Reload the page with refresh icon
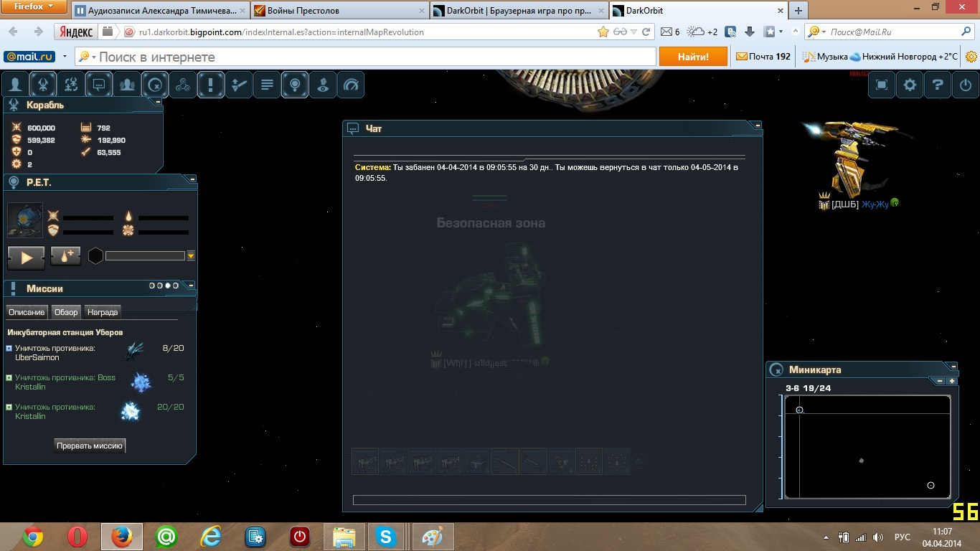Screen dimensions: 980x551 [x=646, y=32]
